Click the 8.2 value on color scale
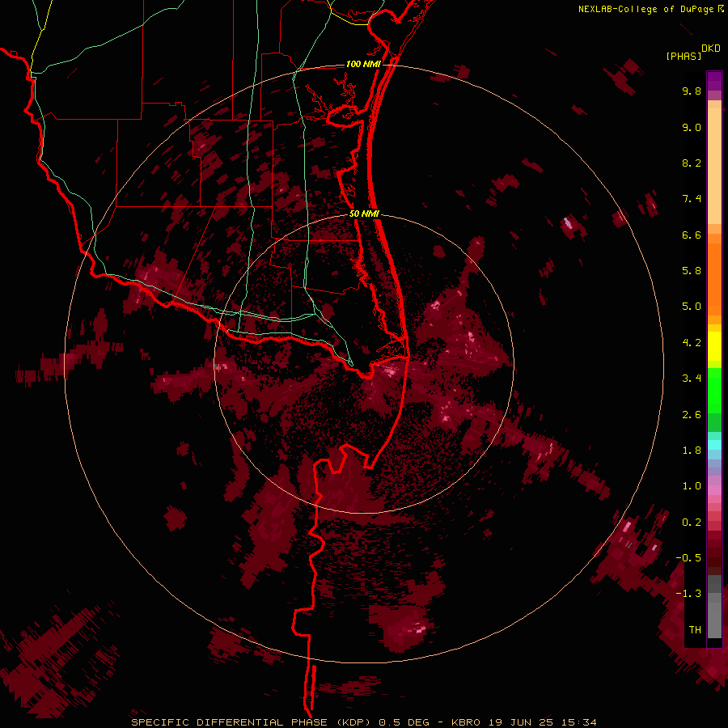 pos(692,163)
